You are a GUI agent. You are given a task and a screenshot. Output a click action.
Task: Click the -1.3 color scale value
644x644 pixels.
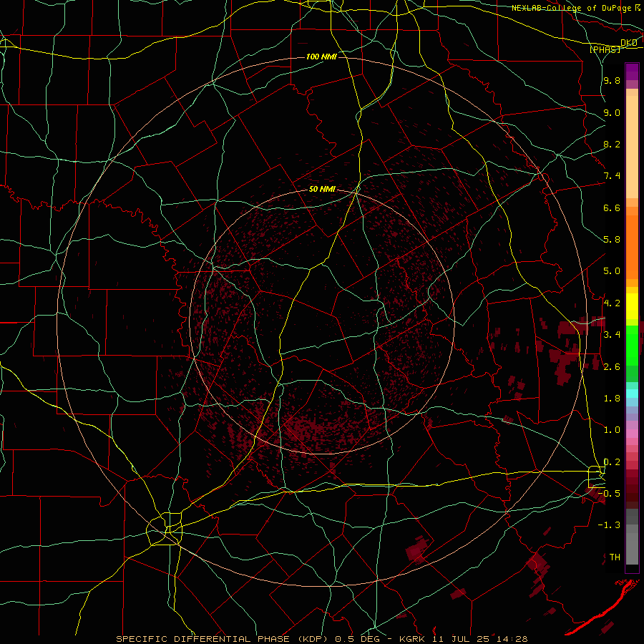click(x=609, y=525)
